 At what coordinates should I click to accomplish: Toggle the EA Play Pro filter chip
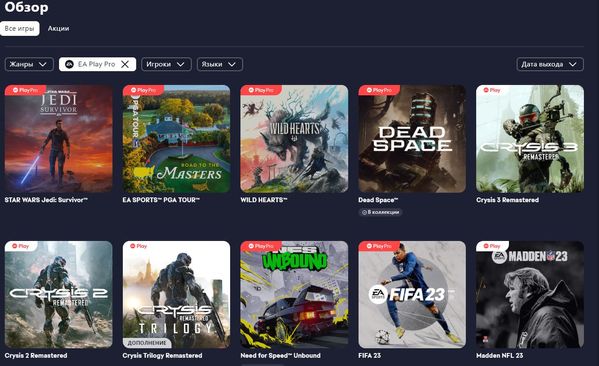click(97, 64)
